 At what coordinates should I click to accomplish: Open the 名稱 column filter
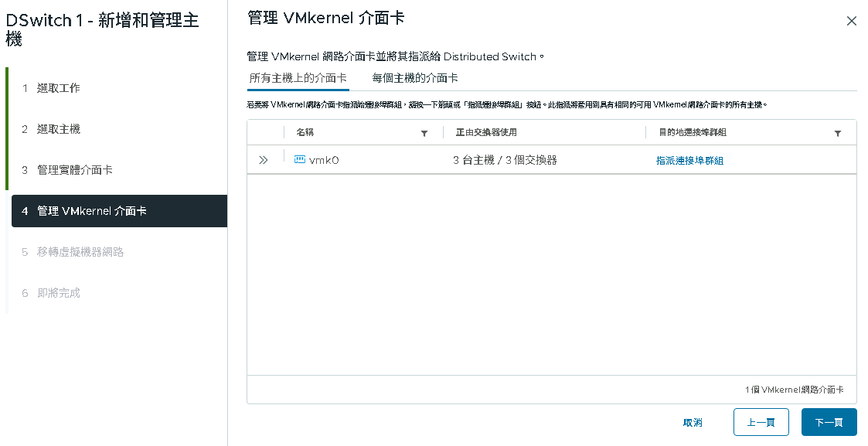[x=424, y=134]
